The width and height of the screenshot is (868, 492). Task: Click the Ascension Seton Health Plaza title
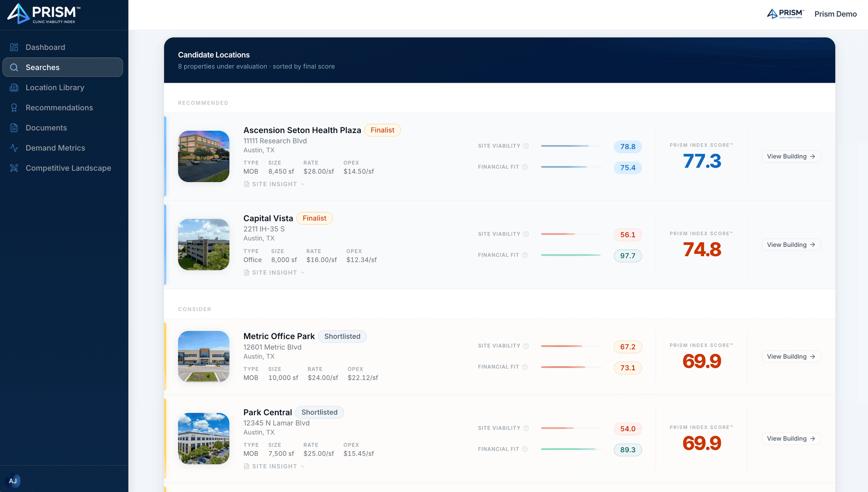click(x=302, y=130)
